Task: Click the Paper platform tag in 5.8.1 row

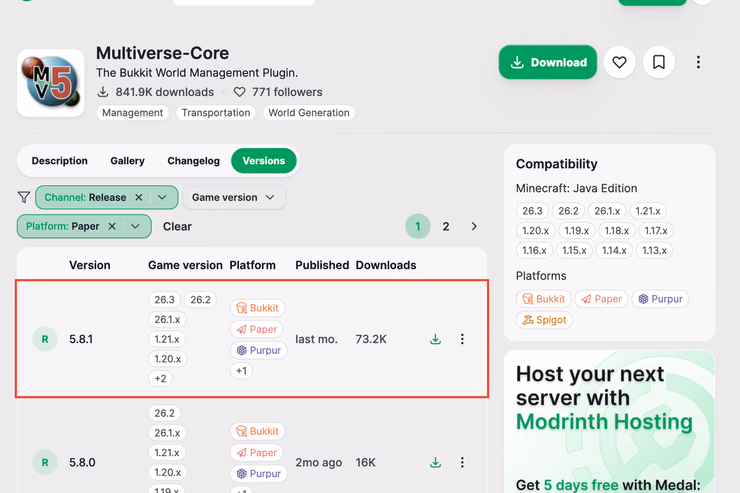Action: [257, 329]
